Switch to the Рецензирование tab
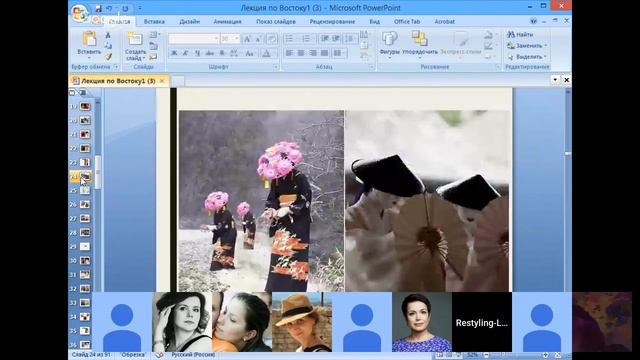Image resolution: width=640 pixels, height=360 pixels. (x=332, y=21)
